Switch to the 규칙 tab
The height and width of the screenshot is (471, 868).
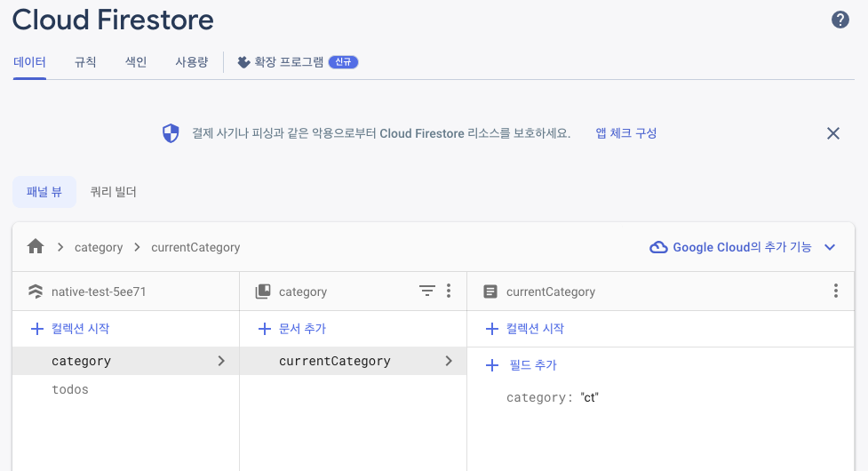click(x=85, y=62)
